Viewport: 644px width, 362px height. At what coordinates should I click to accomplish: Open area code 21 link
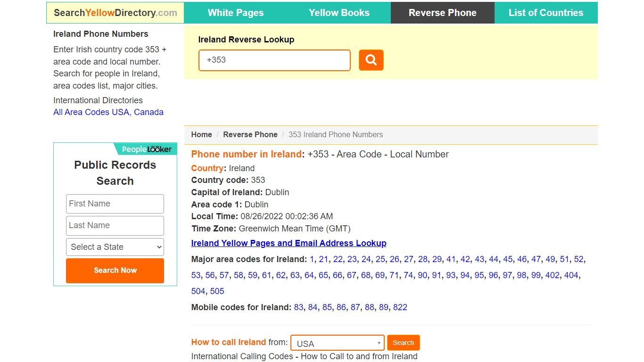(x=323, y=259)
